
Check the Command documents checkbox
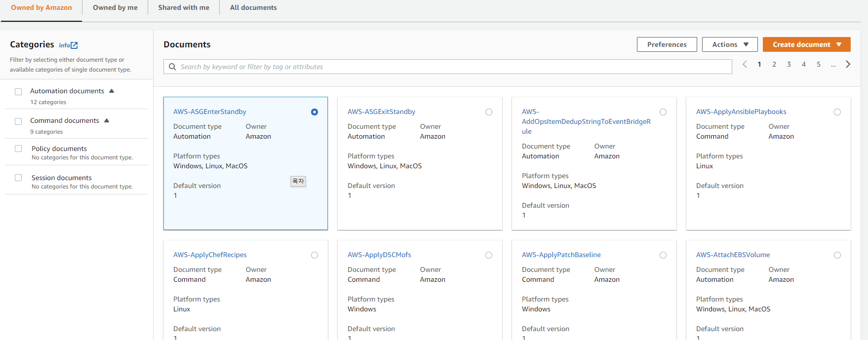click(18, 121)
